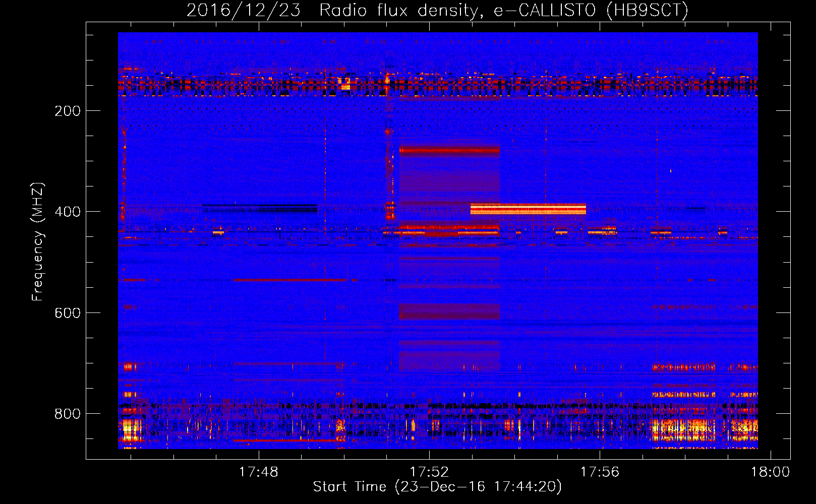Viewport: 816px width, 504px height.
Task: Click the red horizontal band near 280 MHz
Action: pyautogui.click(x=449, y=150)
